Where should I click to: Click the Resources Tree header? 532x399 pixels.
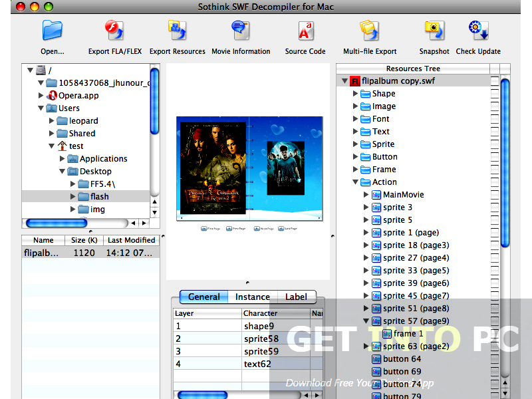point(413,68)
